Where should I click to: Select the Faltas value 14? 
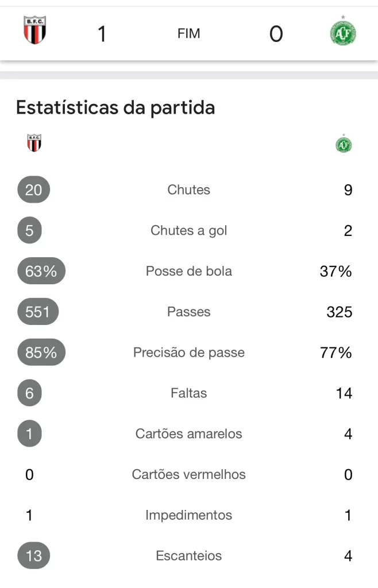tap(344, 393)
